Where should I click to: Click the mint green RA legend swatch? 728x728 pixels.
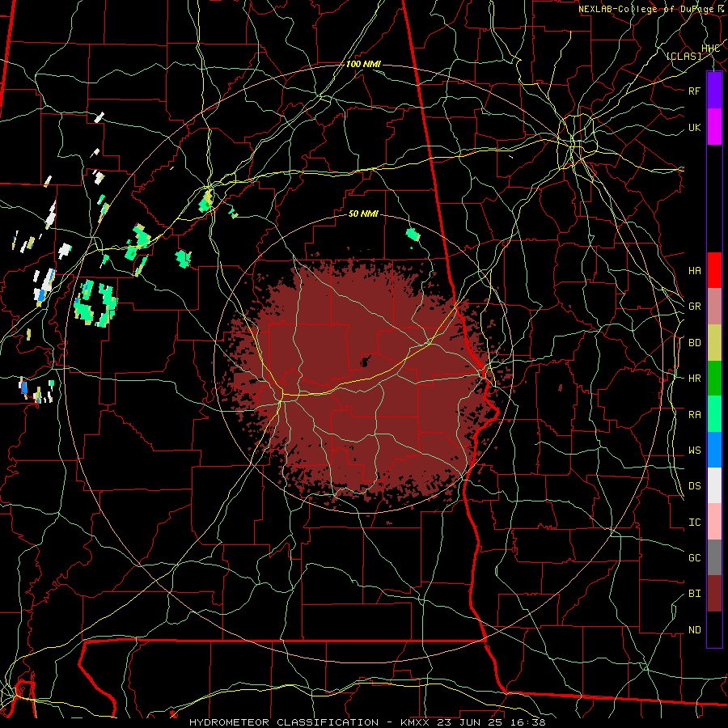pos(714,414)
